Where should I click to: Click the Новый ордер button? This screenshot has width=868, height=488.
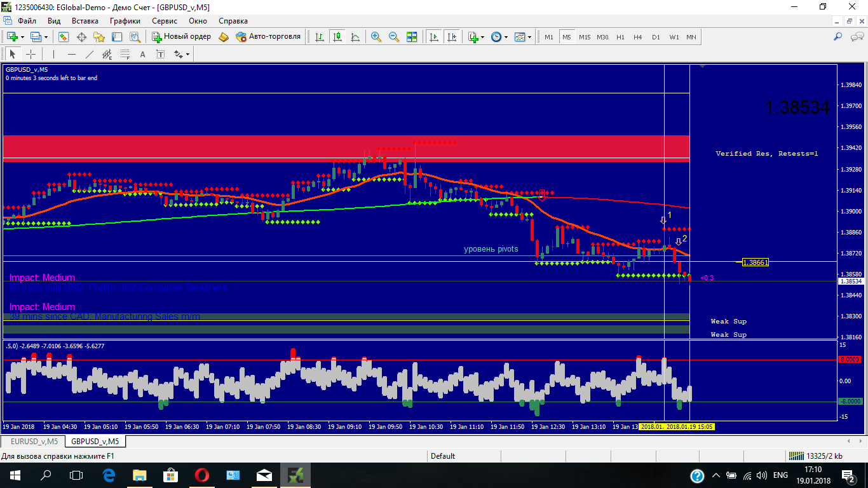[x=181, y=37]
